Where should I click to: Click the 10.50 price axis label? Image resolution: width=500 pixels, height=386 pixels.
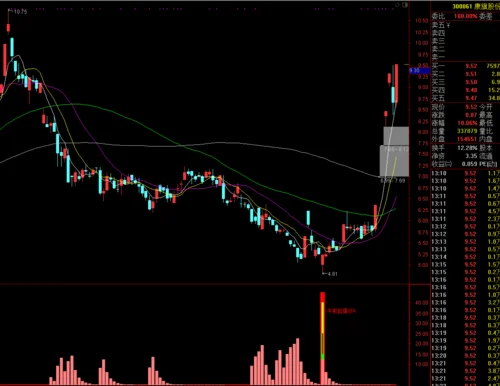421,21
